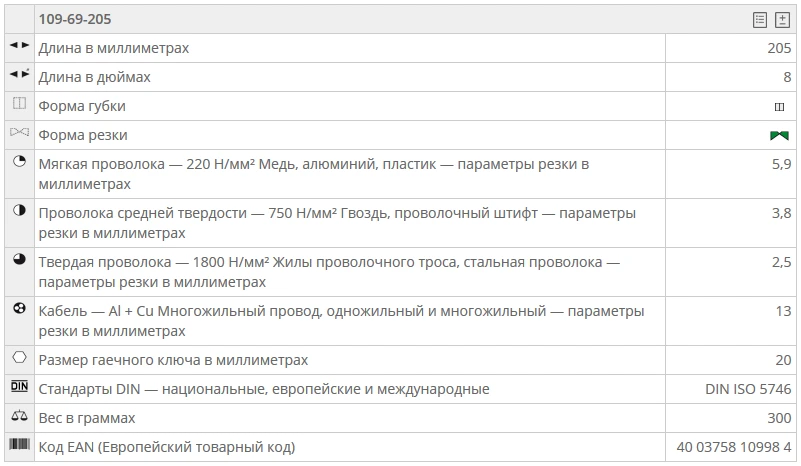Screen dimensions: 801x466
Task: Click the EAN barcode icon
Action: [19, 445]
